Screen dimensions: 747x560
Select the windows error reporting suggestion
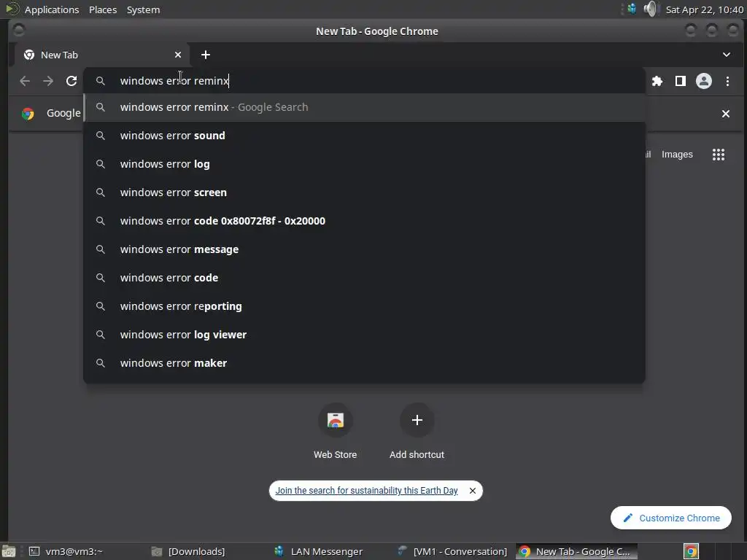(x=365, y=306)
